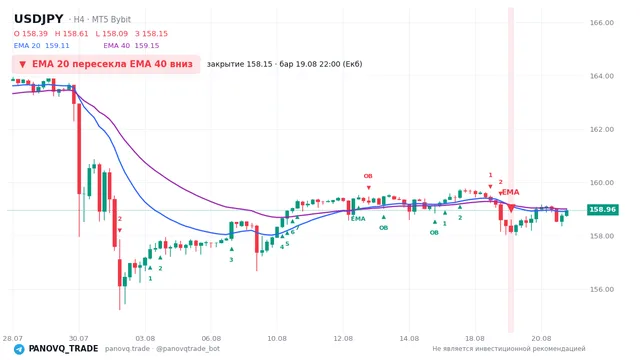Click the red 'EMA' label near the 19.08 bar
The height and width of the screenshot is (360, 640).
click(x=511, y=192)
